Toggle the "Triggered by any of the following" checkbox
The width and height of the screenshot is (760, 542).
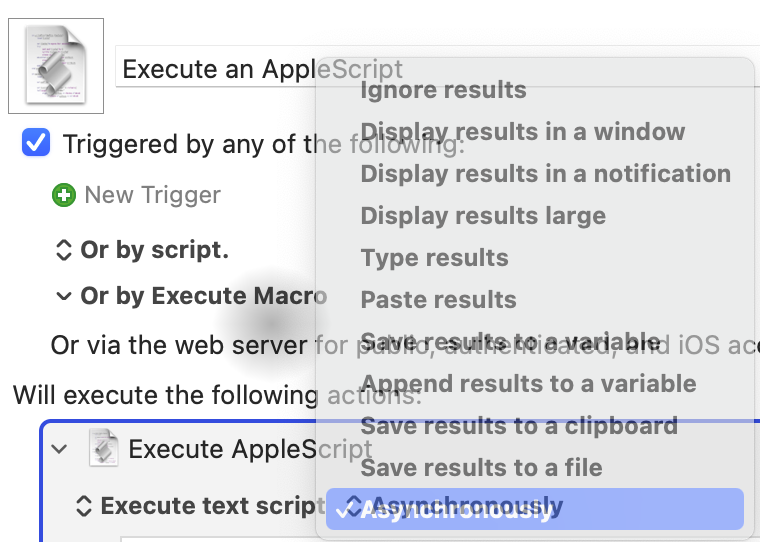36,143
